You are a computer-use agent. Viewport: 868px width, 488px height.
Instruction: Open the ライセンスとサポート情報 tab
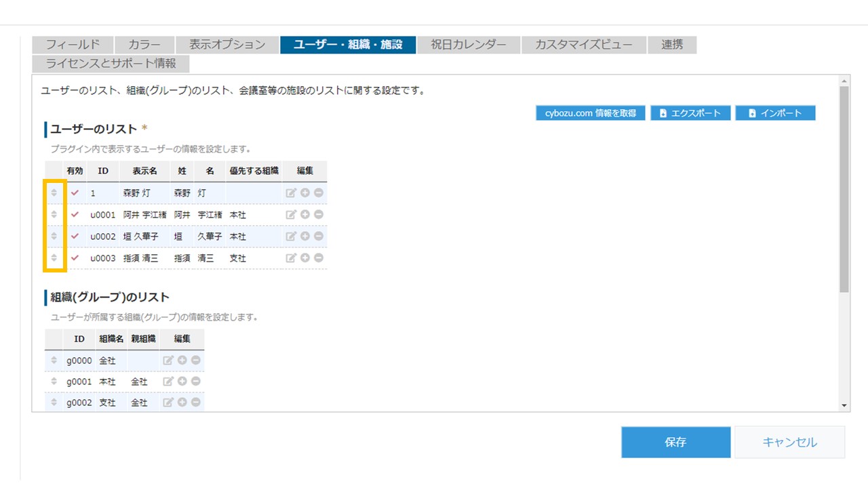(111, 64)
